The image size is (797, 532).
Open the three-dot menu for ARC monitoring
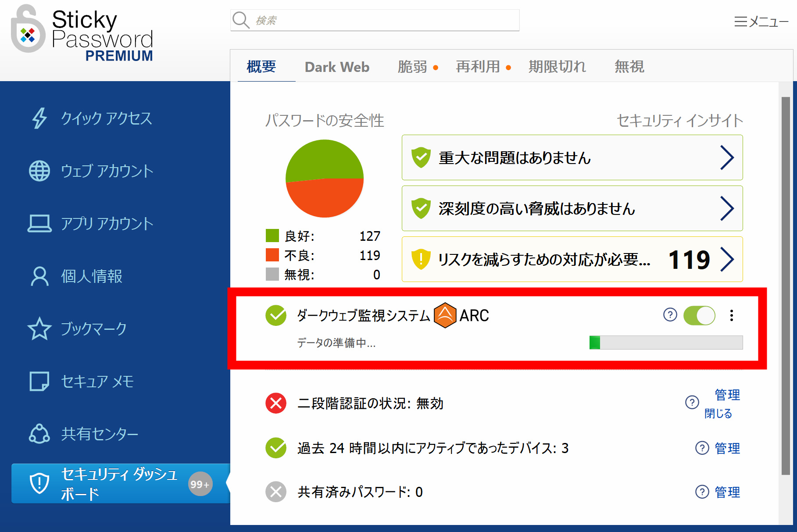(x=731, y=315)
